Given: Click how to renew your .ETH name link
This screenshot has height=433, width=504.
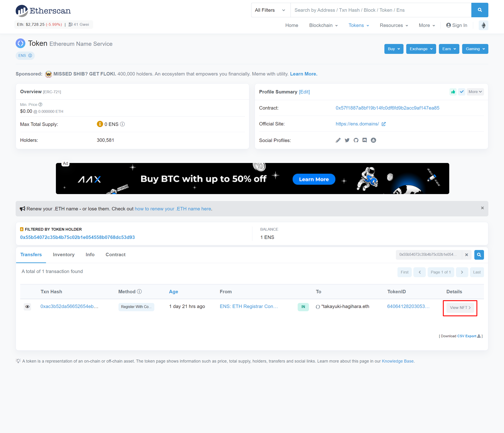Looking at the screenshot, I should 173,209.
